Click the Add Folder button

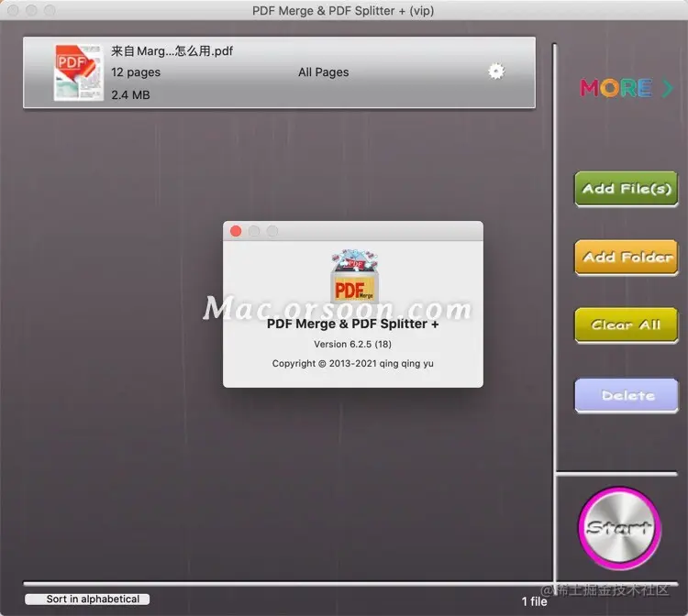click(x=627, y=258)
